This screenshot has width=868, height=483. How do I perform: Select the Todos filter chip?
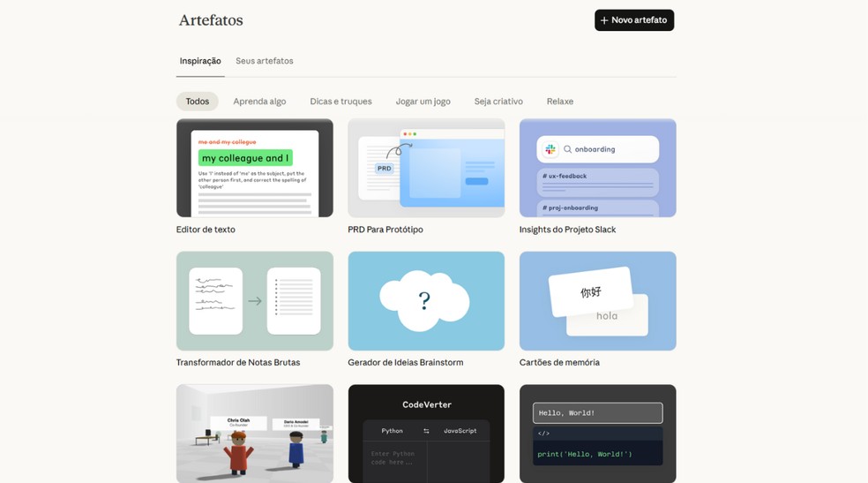point(197,102)
